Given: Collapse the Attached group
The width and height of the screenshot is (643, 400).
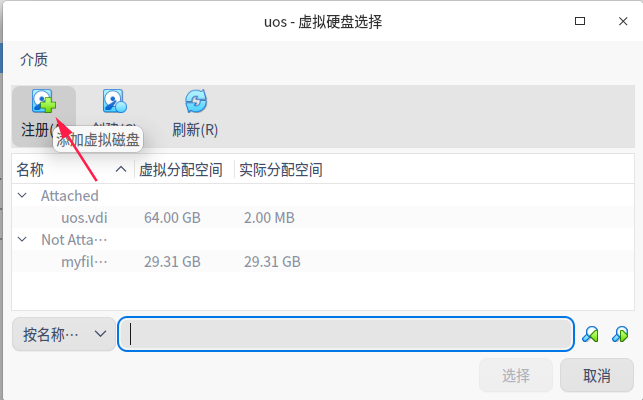Looking at the screenshot, I should 23,196.
